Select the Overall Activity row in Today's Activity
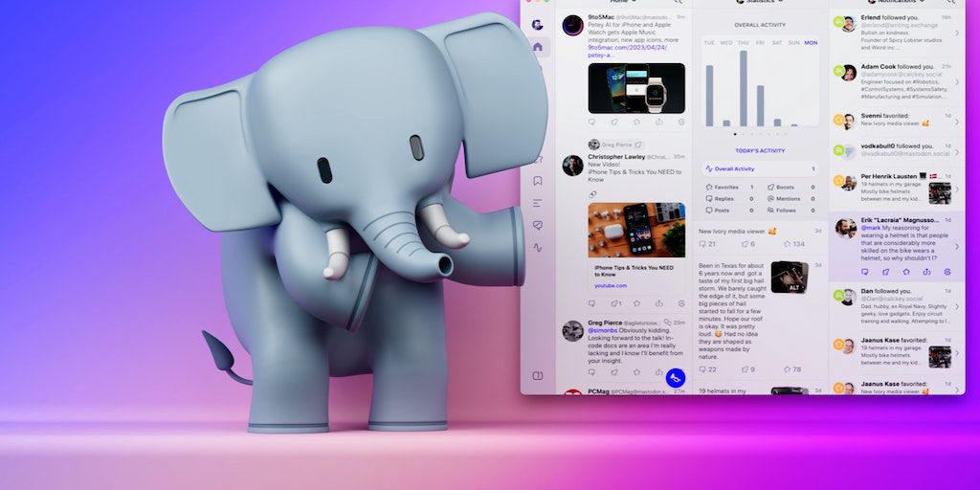980x490 pixels. 760,168
